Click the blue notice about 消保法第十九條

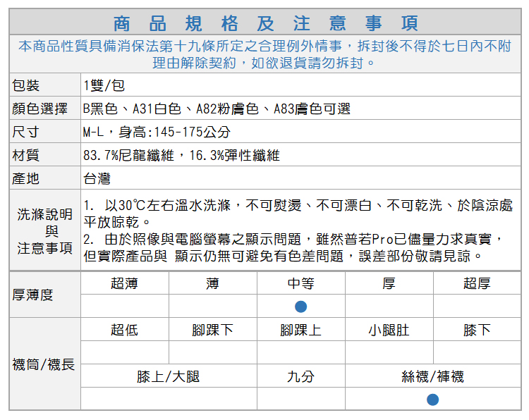pos(265,54)
